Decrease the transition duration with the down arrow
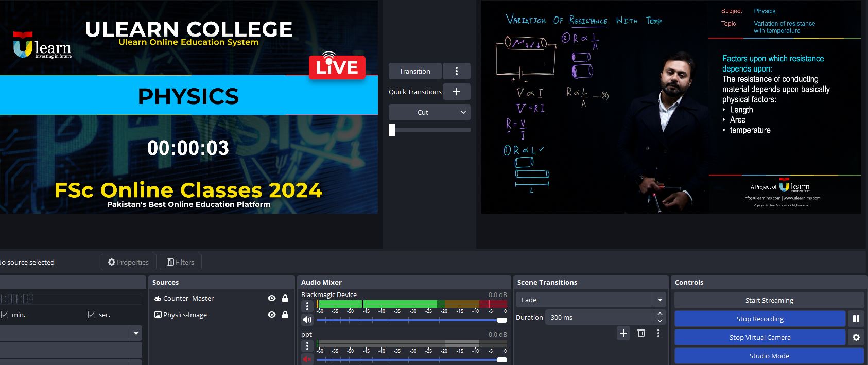Image resolution: width=868 pixels, height=365 pixels. (x=660, y=321)
